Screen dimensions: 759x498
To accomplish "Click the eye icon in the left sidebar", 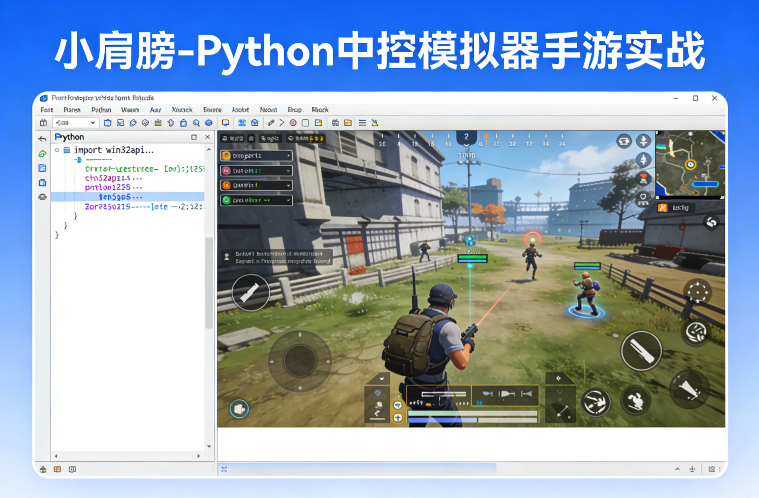I will tap(43, 197).
